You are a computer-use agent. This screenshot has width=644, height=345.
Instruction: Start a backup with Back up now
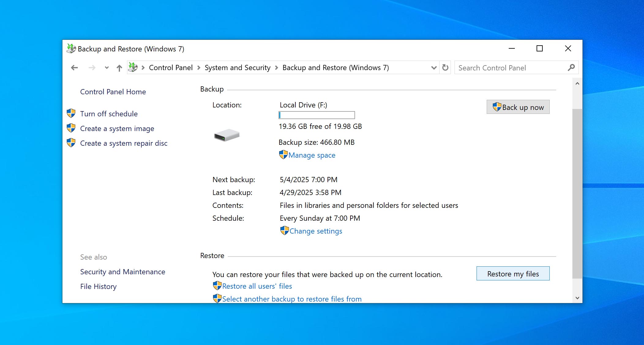(x=518, y=107)
